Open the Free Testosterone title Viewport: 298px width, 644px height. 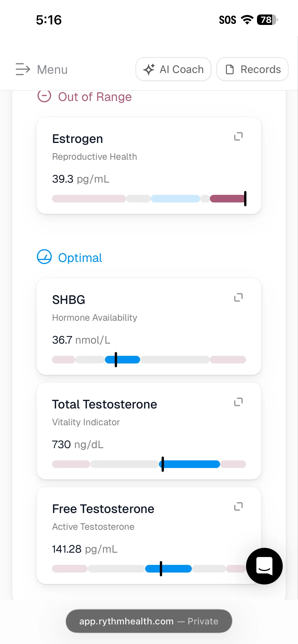click(103, 509)
